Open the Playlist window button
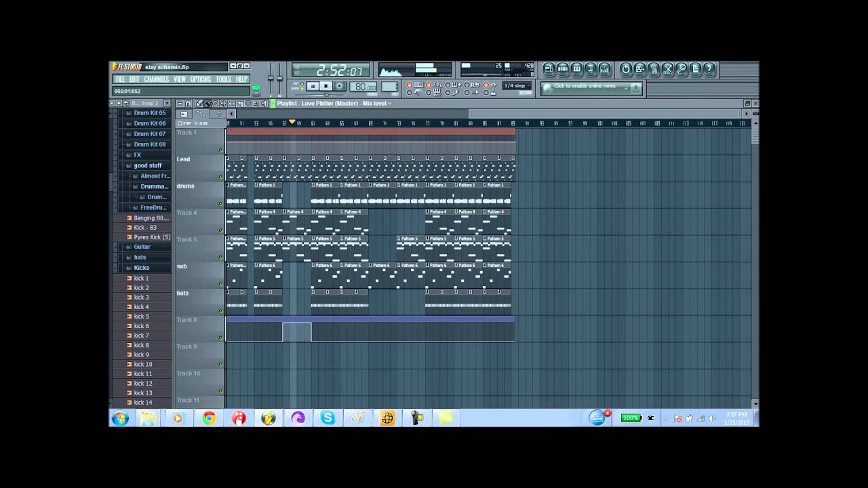Viewport: 868px width, 488px height. [549, 69]
